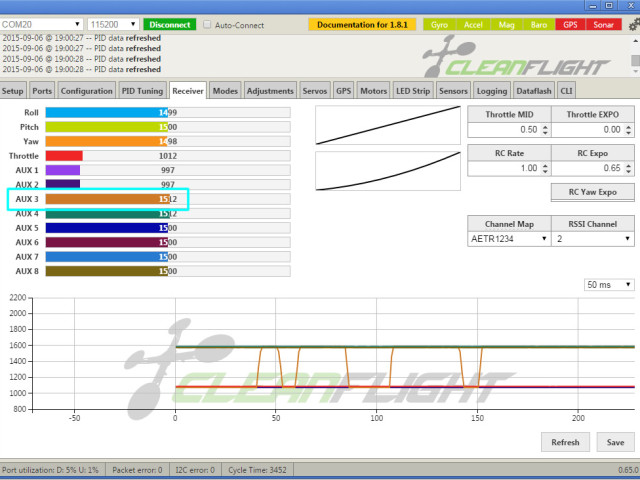The image size is (640, 480).
Task: Adjust the RC Expo stepper arrows
Action: (629, 168)
